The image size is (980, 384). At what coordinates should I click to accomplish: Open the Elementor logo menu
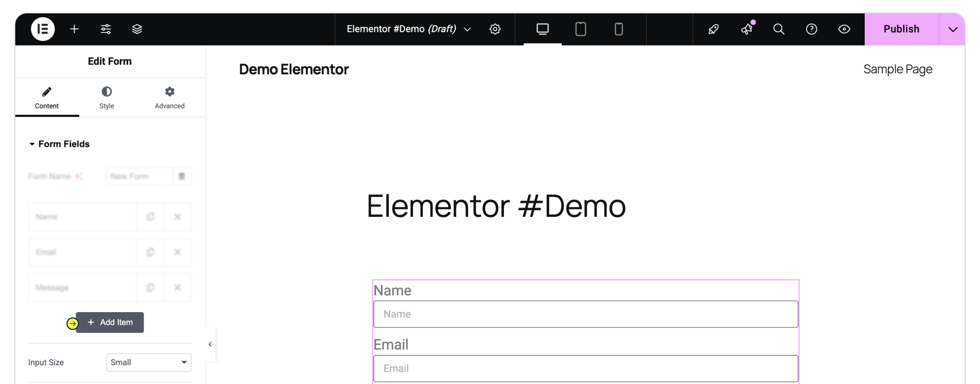point(43,29)
